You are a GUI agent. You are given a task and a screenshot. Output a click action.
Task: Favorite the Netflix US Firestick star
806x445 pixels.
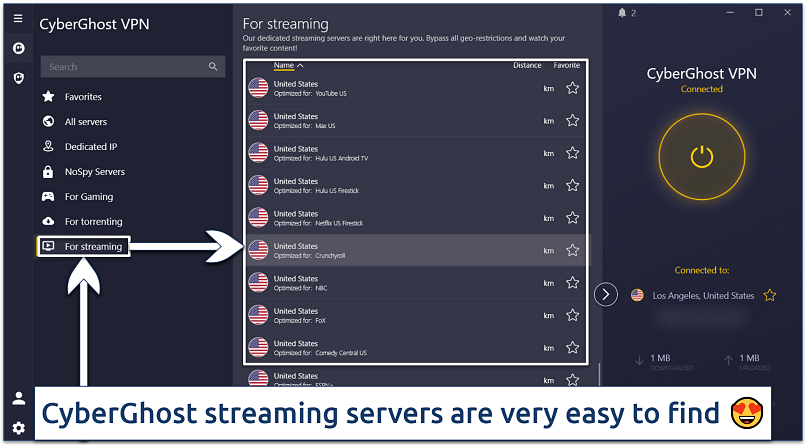pos(572,218)
